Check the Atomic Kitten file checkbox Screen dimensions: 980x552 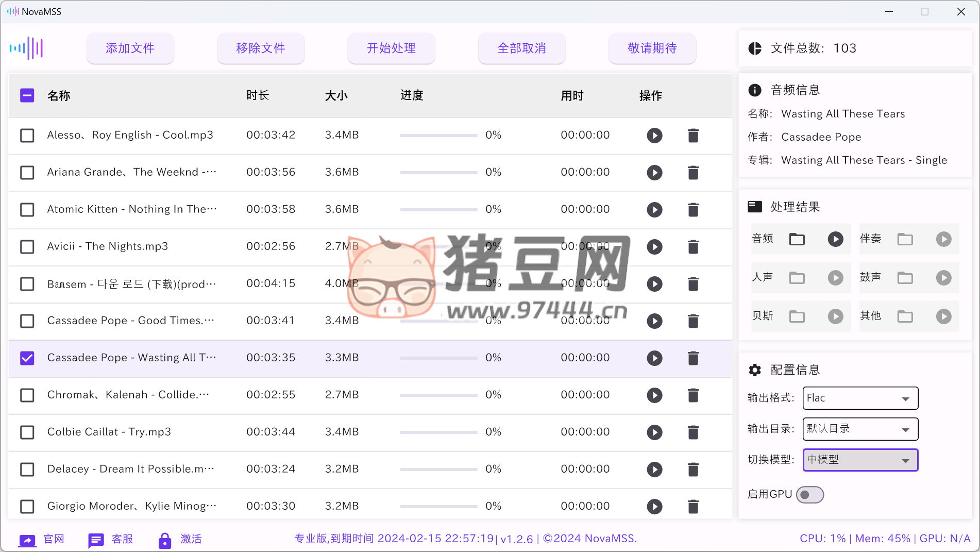27,210
